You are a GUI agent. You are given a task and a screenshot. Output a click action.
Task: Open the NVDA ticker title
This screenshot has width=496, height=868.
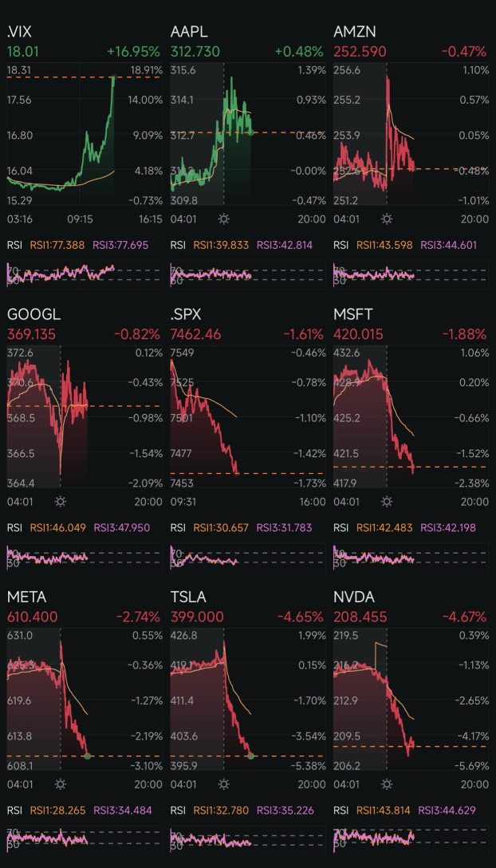point(354,598)
